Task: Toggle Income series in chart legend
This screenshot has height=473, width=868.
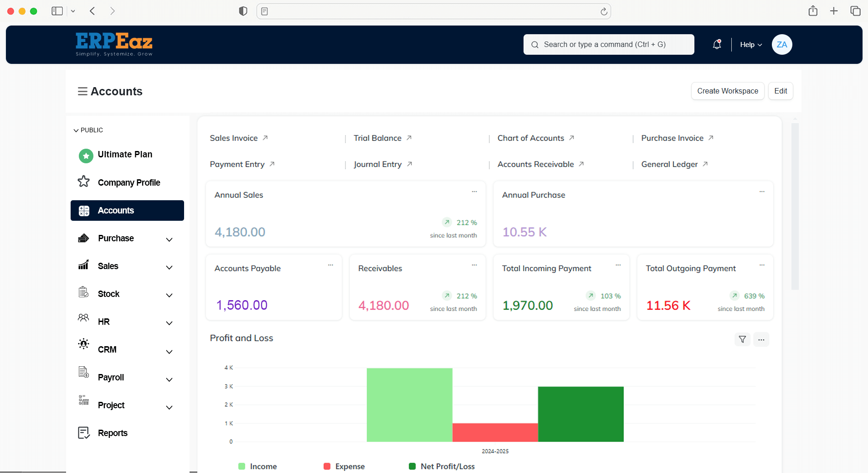Action: [258, 466]
